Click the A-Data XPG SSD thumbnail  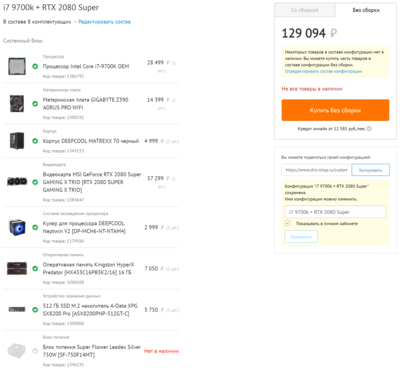click(x=17, y=309)
